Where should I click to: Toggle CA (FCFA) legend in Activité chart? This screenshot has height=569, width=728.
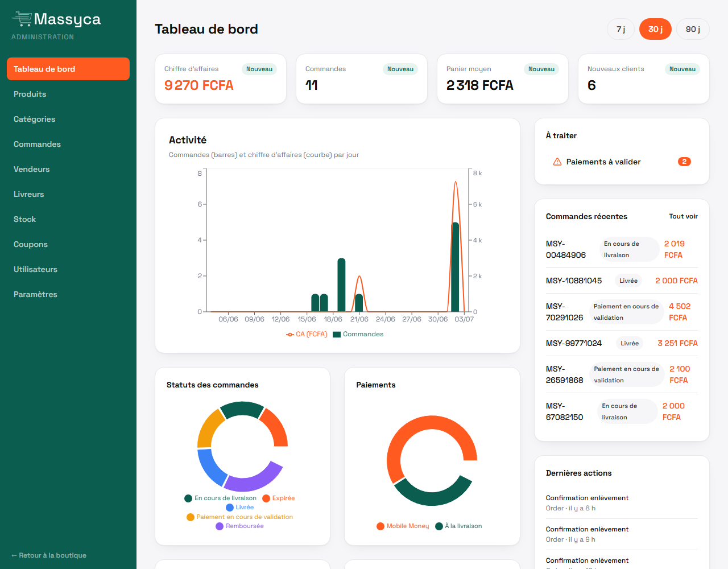pos(307,334)
